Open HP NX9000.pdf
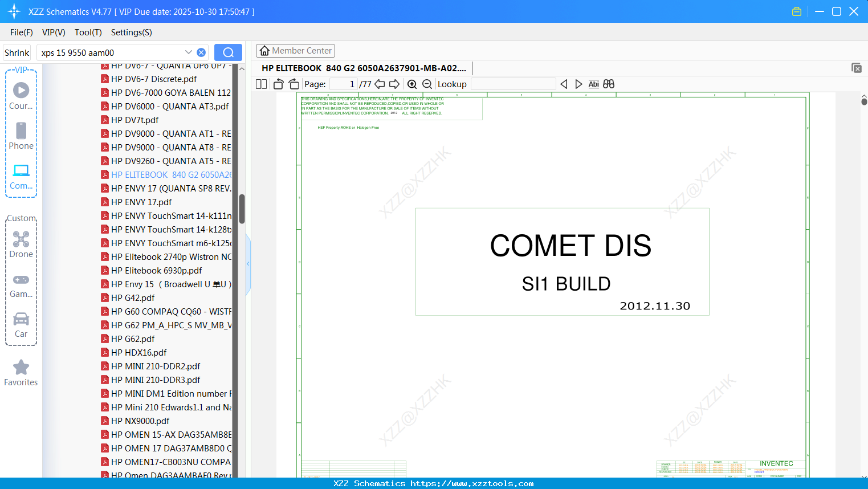 135,421
